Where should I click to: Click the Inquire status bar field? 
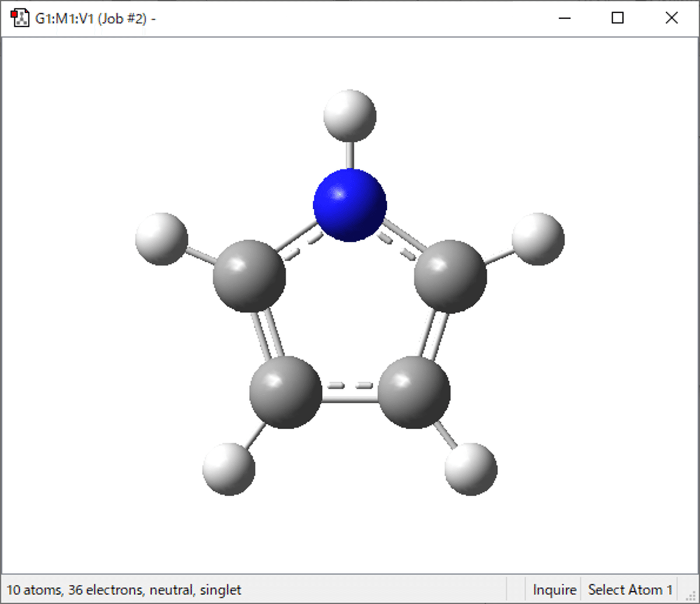[554, 589]
